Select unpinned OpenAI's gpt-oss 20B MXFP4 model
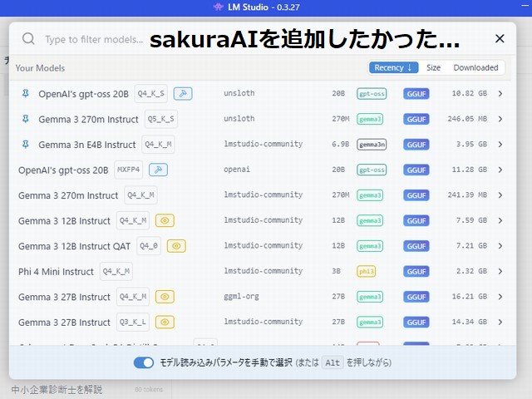Screen dimensions: 532x399 click(63, 170)
